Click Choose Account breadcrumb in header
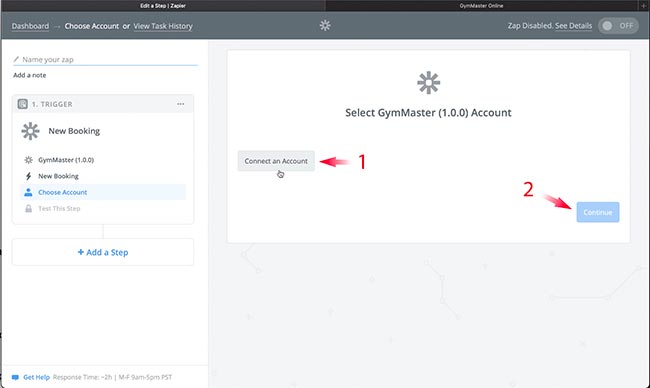Screen dimensions: 650x388 [92, 26]
